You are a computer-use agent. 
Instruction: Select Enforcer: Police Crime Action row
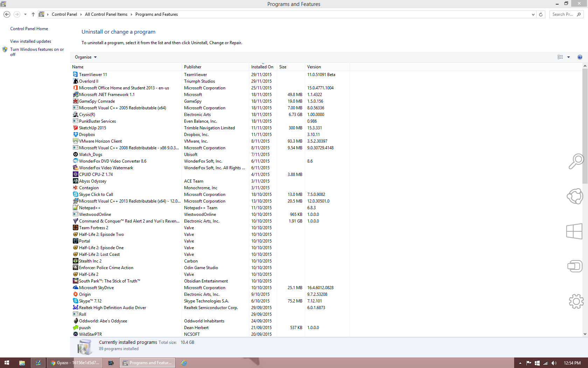[x=210, y=267]
